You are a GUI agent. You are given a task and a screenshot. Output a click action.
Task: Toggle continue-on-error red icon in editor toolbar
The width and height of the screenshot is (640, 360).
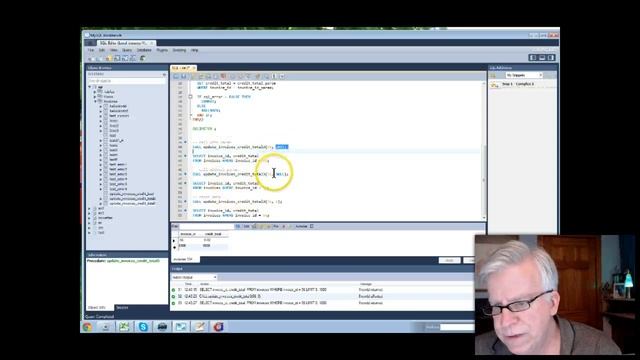pos(223,76)
